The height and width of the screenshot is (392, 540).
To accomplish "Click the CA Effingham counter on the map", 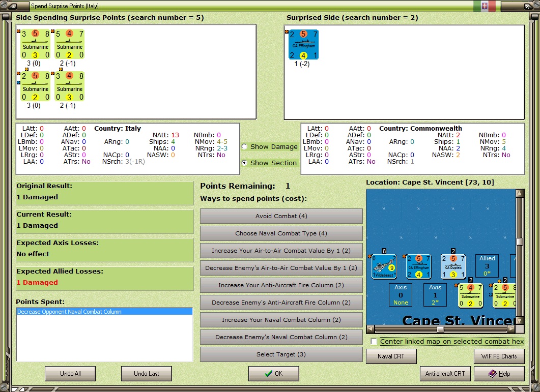I will pyautogui.click(x=418, y=266).
